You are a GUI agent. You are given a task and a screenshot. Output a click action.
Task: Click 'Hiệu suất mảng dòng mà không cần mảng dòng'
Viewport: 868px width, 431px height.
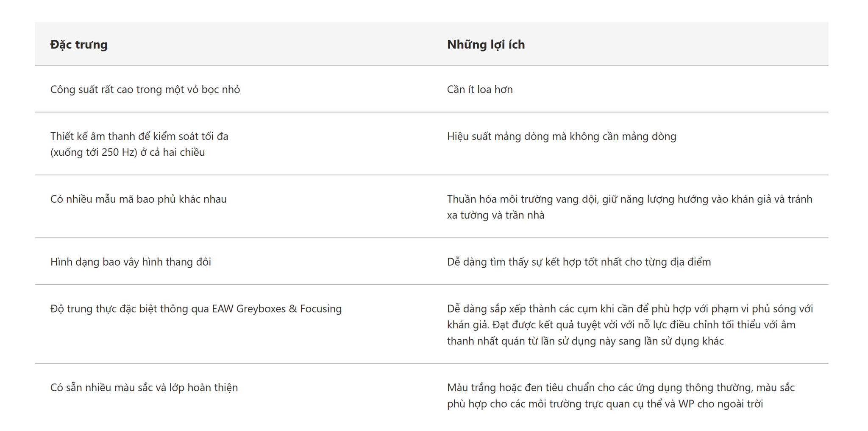click(x=561, y=136)
